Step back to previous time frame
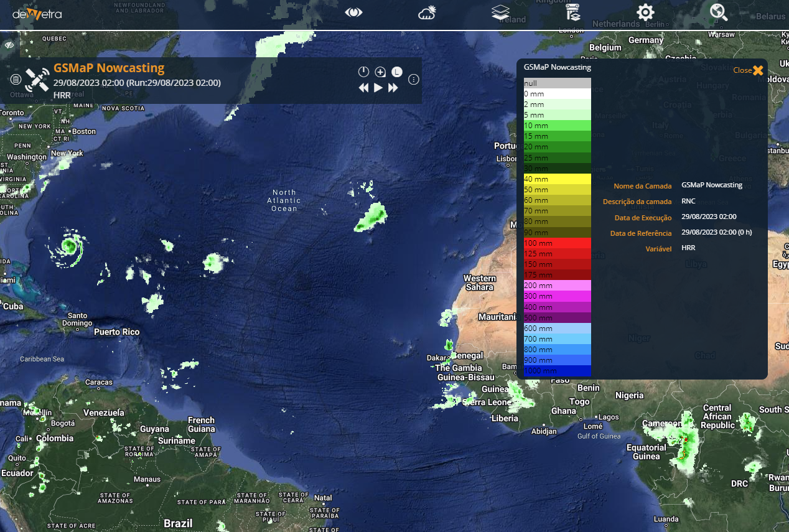 coord(364,88)
